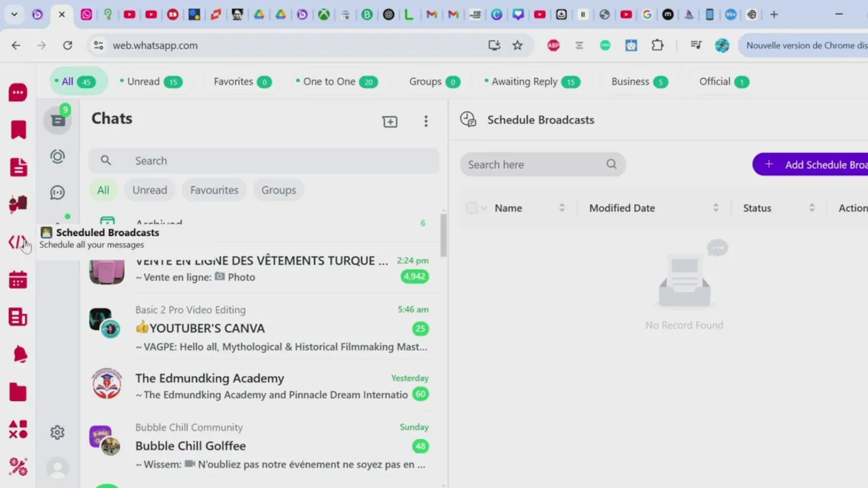The width and height of the screenshot is (868, 488).
Task: Select the Favorites 0 filter tab
Action: click(242, 81)
